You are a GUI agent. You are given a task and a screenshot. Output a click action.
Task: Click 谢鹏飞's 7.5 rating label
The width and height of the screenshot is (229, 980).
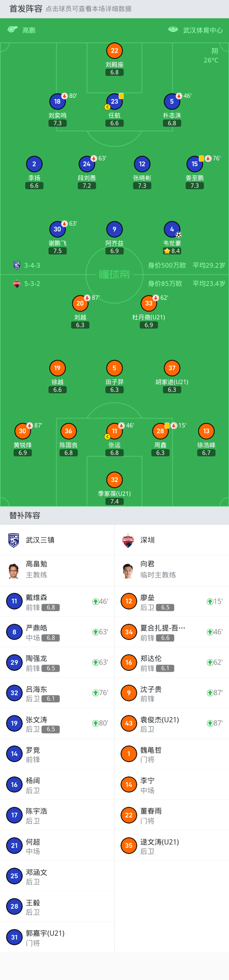click(x=58, y=251)
